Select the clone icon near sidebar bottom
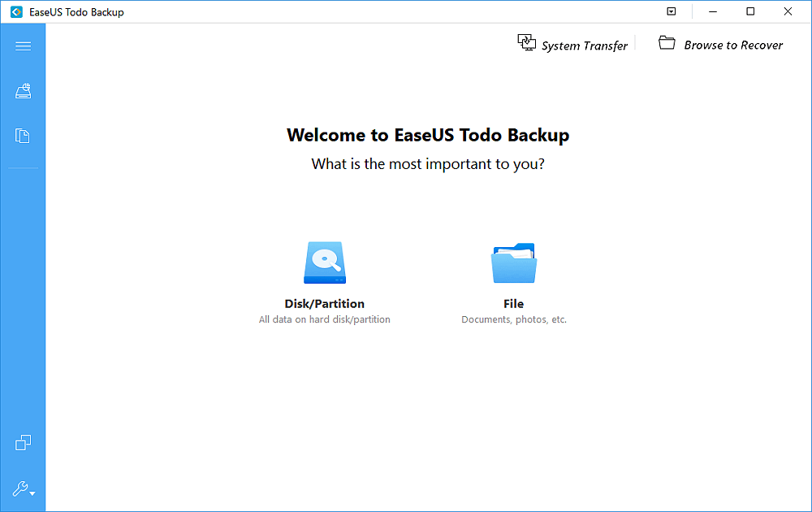The width and height of the screenshot is (812, 512). pos(23,442)
